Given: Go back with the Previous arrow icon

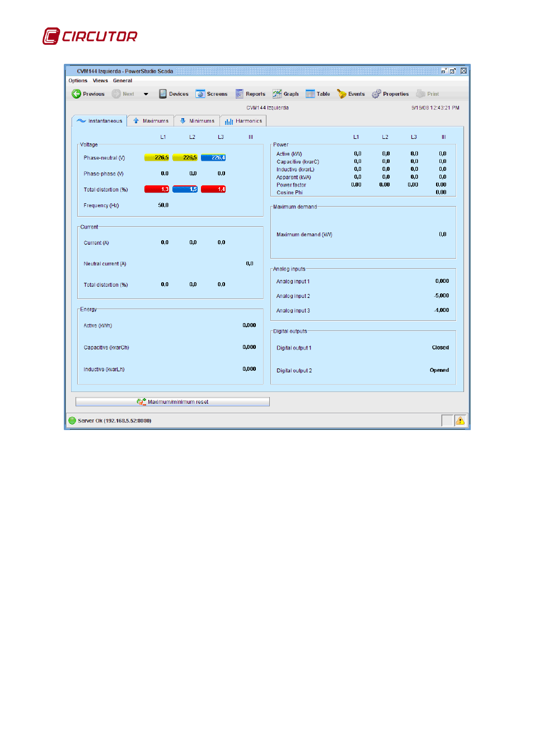Looking at the screenshot, I should point(77,94).
